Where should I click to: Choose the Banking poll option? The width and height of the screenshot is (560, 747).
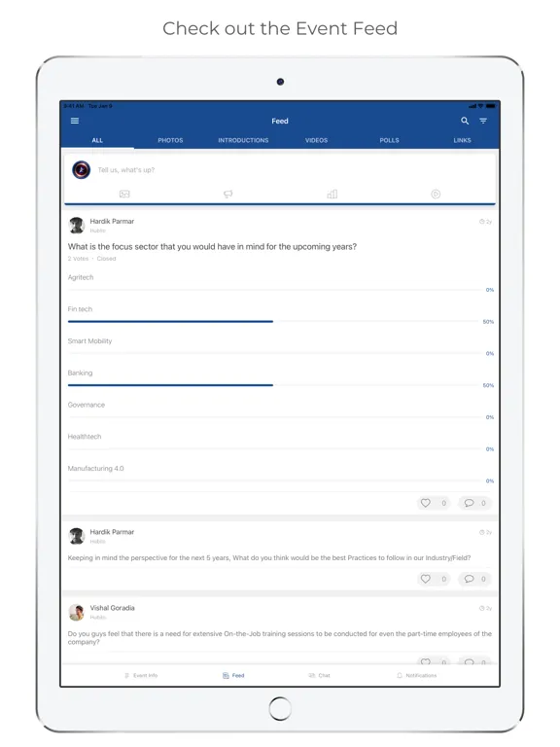(x=80, y=373)
